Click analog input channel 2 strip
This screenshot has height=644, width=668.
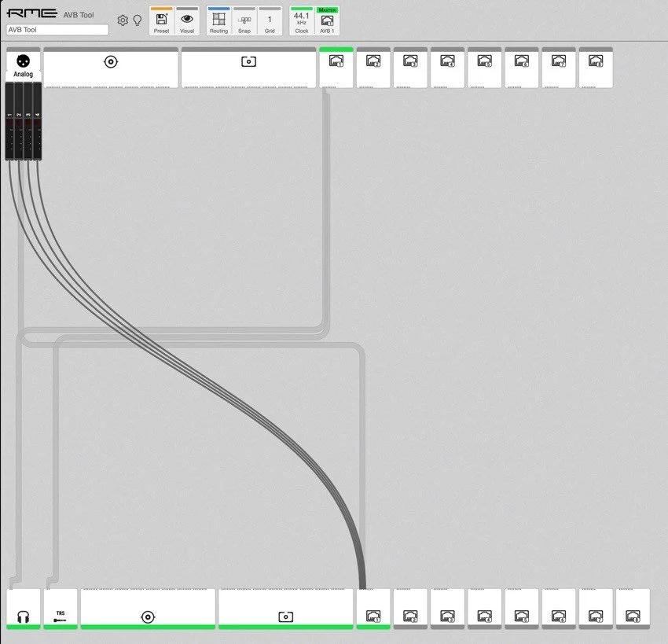(x=19, y=121)
